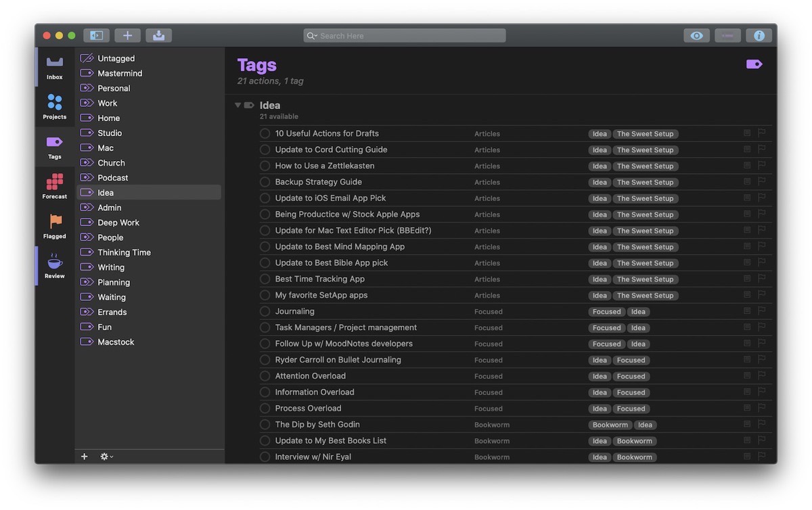The width and height of the screenshot is (812, 510).
Task: Select the Untagged item in the sidebar
Action: click(149, 58)
